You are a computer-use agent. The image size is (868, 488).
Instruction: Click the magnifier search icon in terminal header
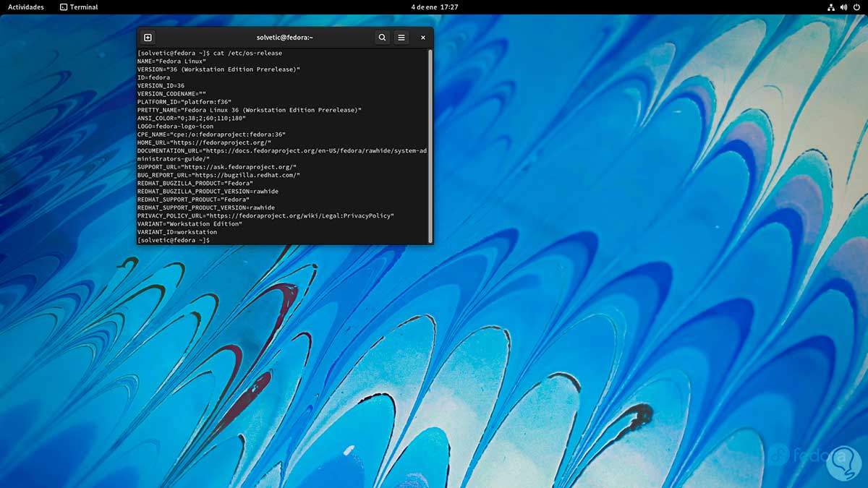(383, 38)
